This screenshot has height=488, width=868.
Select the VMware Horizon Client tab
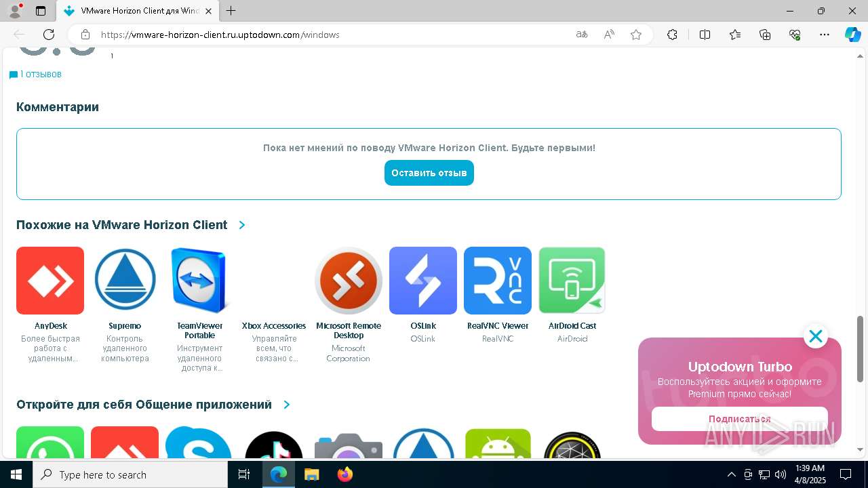(x=138, y=11)
